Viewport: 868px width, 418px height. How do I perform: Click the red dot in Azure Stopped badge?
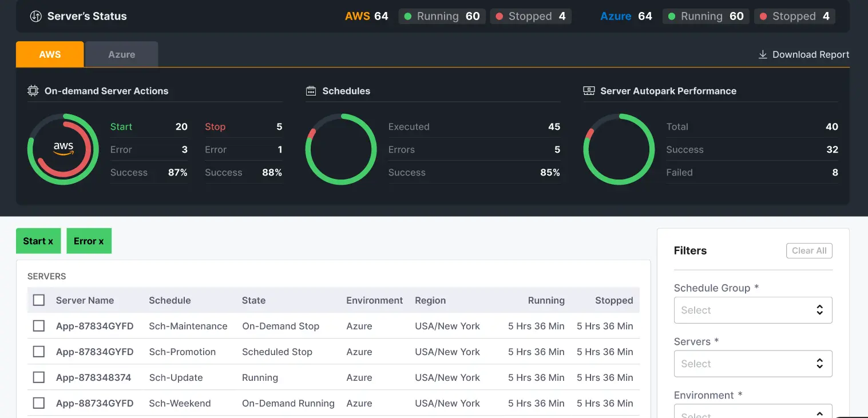(763, 17)
